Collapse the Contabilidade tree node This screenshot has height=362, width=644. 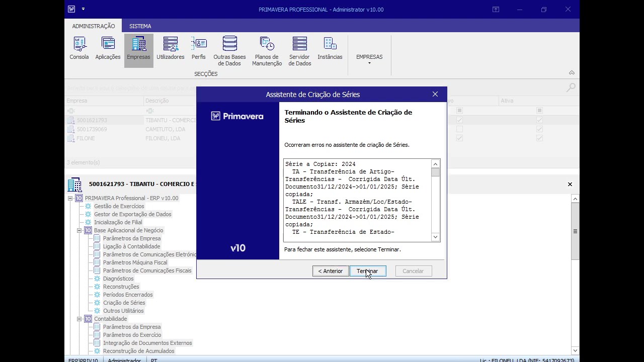pos(79,319)
